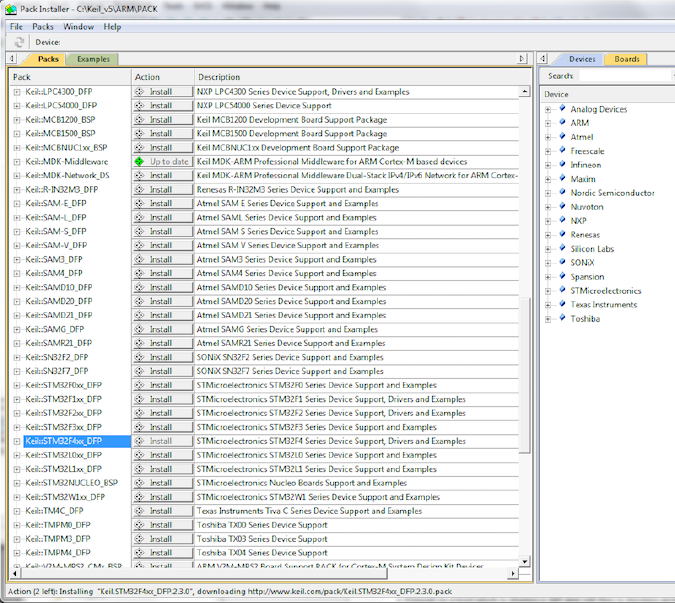The height and width of the screenshot is (603, 675).
Task: Click the Search input field in Devices pane
Action: [x=625, y=76]
